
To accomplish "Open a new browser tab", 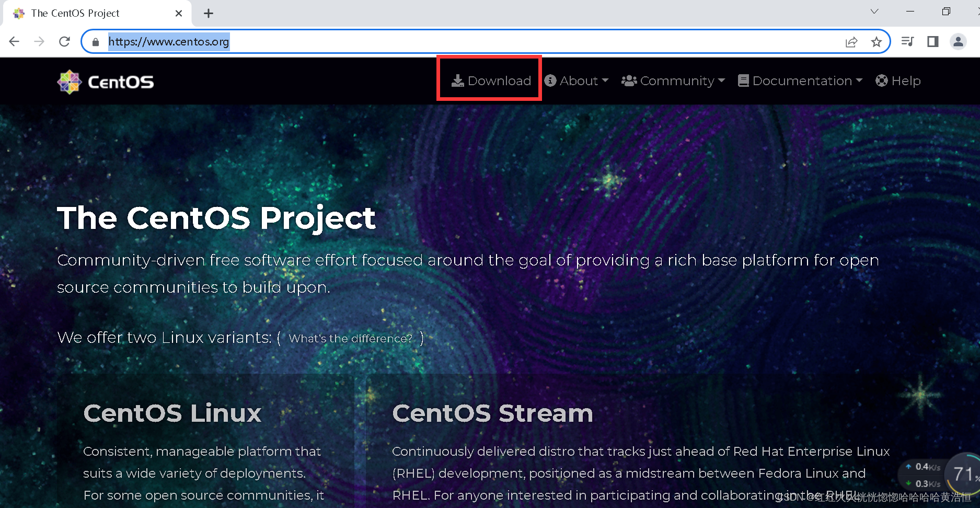I will point(209,14).
